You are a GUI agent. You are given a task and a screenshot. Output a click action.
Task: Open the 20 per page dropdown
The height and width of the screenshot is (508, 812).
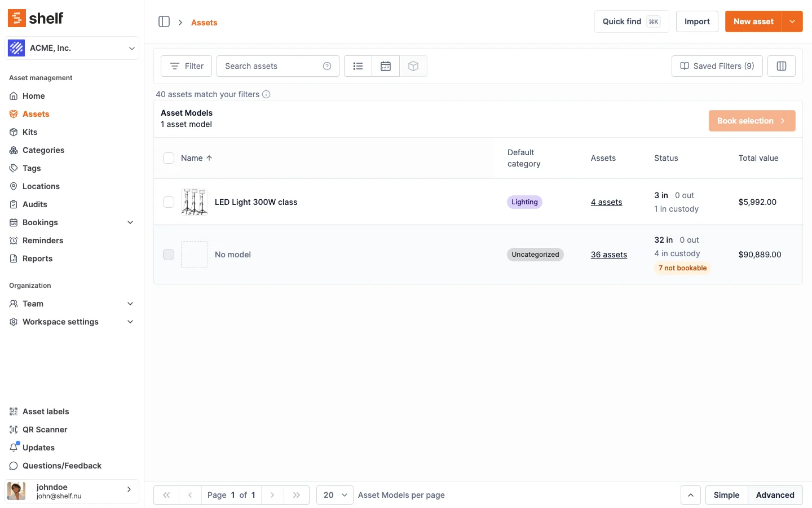click(335, 495)
